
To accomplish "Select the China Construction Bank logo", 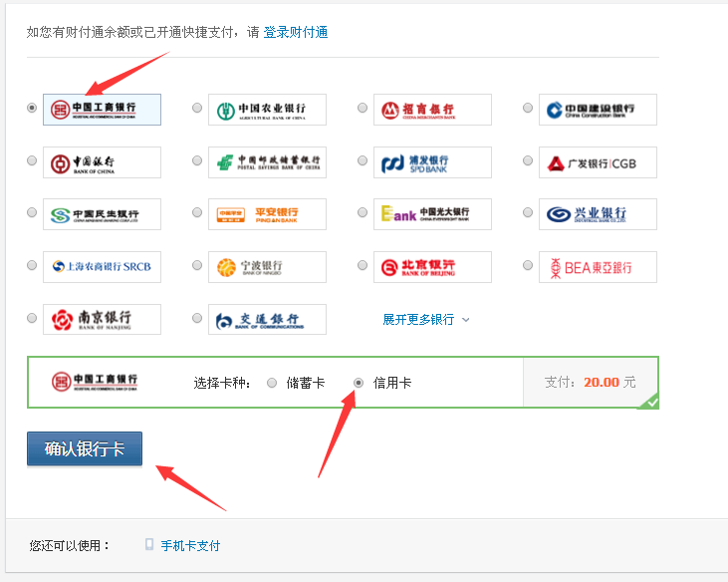I will point(598,110).
